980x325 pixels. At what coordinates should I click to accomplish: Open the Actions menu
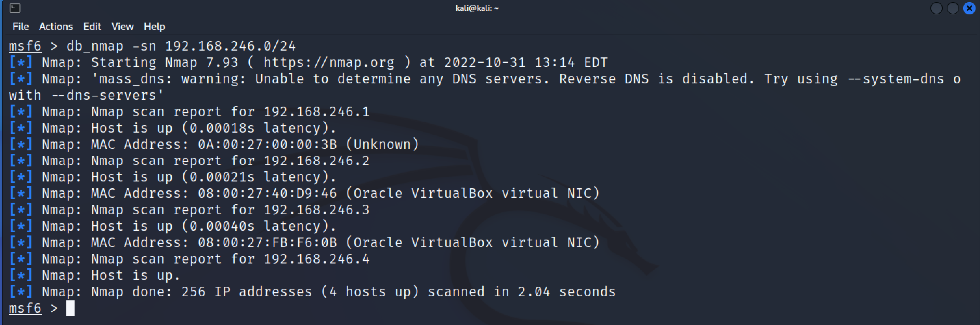click(56, 27)
